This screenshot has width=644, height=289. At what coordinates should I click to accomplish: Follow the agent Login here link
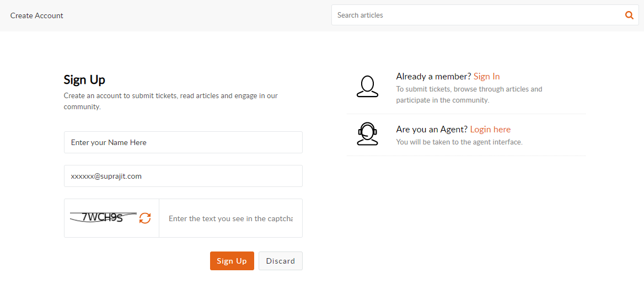[490, 130]
